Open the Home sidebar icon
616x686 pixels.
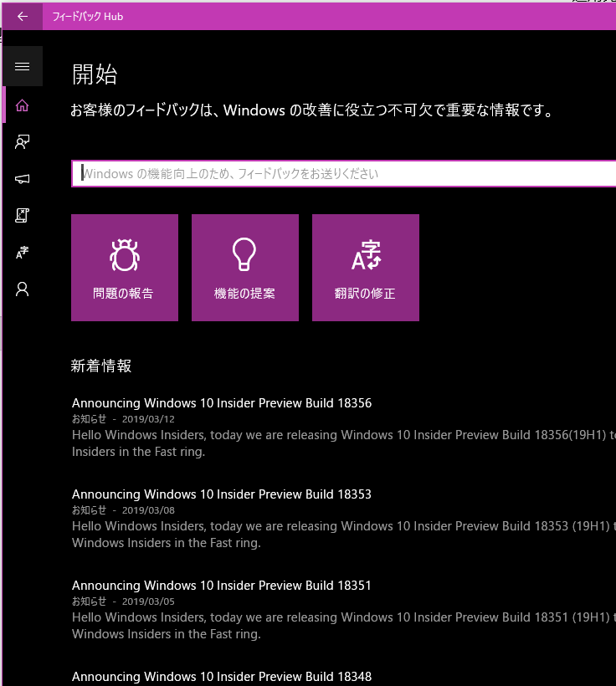coord(23,105)
